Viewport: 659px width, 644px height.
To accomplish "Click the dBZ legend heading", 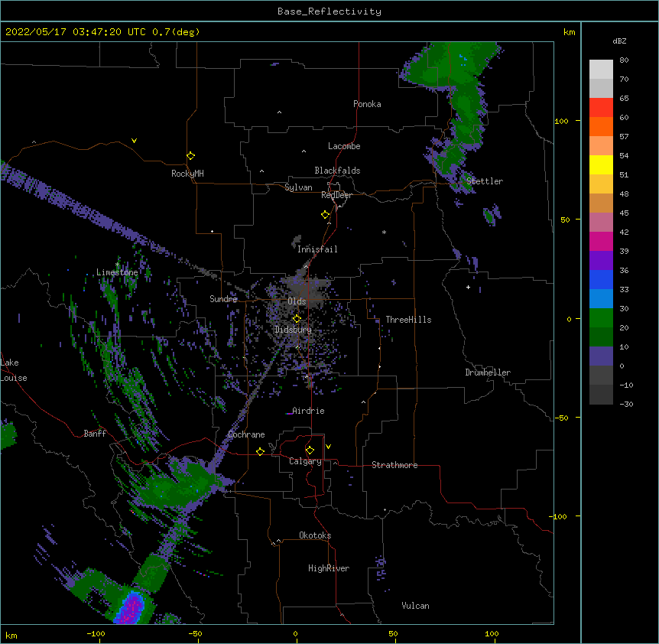I will (619, 41).
